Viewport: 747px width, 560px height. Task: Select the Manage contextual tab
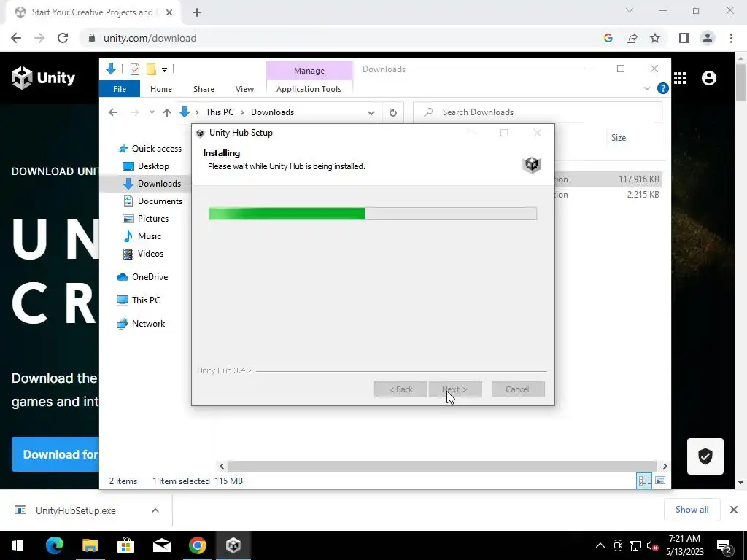click(309, 71)
